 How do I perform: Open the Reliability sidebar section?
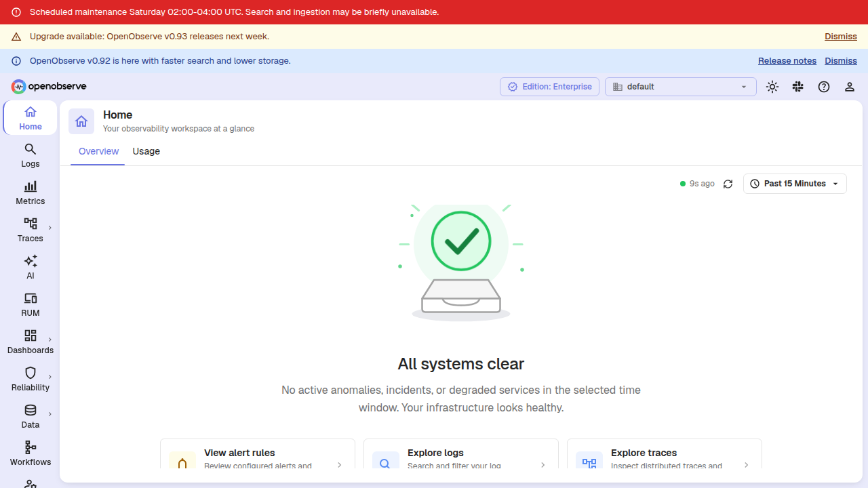[x=31, y=379]
